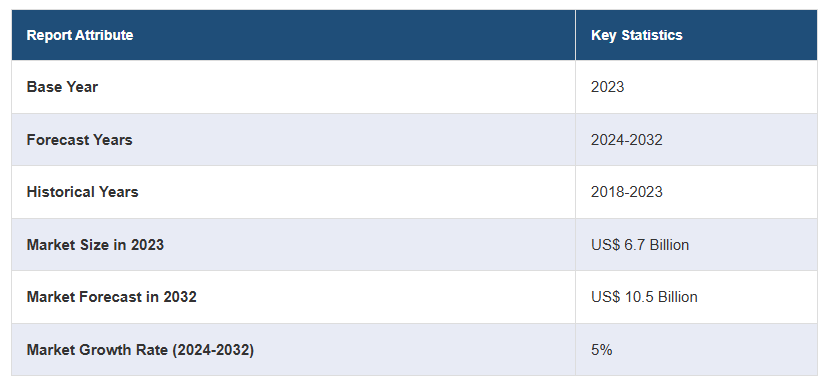Click the 5% growth rate value
Image resolution: width=821 pixels, height=380 pixels.
[x=602, y=350]
